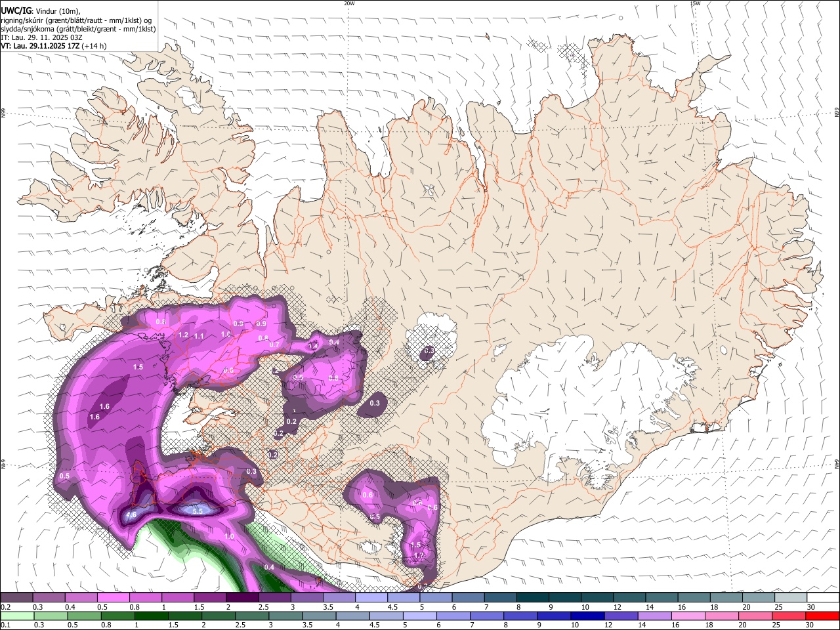Pick rain legend pink swatch between 18 and 20
Viewport: 840px width, 630px height.
[x=722, y=616]
